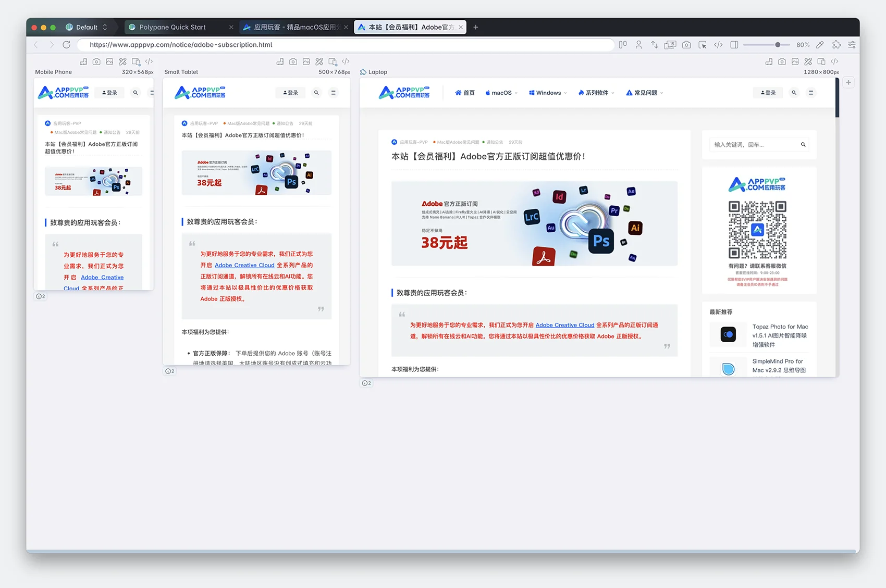This screenshot has width=886, height=588.
Task: Open the Default workspace selector
Action: (87, 27)
